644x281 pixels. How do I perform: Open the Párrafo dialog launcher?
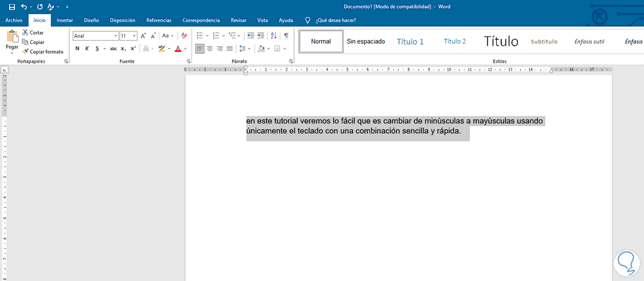(x=291, y=62)
